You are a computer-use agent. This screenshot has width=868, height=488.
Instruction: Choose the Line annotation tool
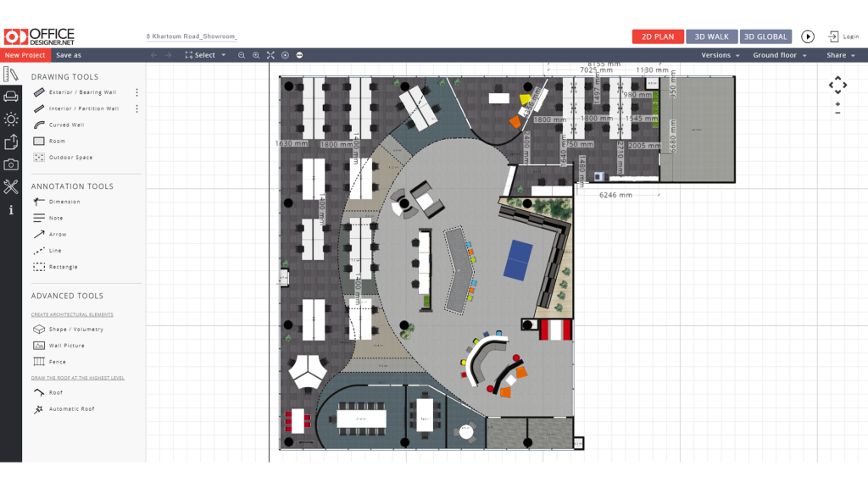pos(47,251)
